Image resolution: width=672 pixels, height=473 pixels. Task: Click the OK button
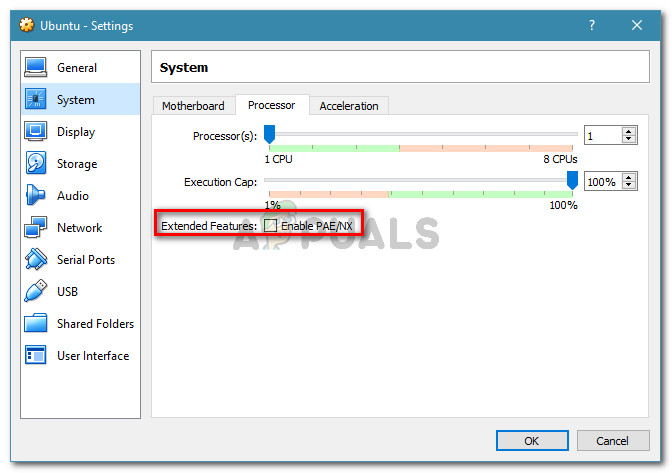pos(532,440)
